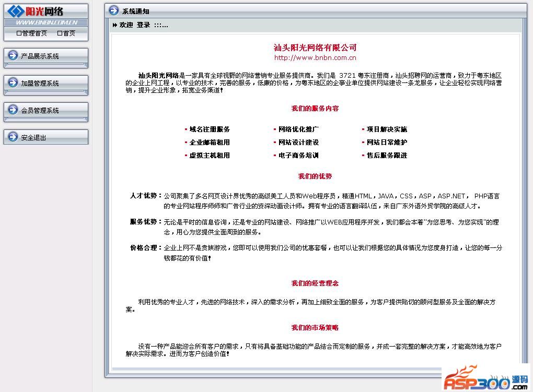Screen dimensions: 533x392
Task: Click the 我们的经营理念 heading
Action: 315,283
